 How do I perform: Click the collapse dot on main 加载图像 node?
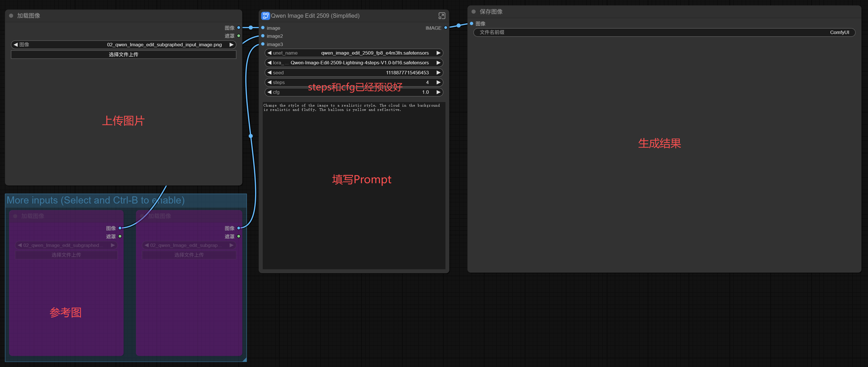coord(11,15)
